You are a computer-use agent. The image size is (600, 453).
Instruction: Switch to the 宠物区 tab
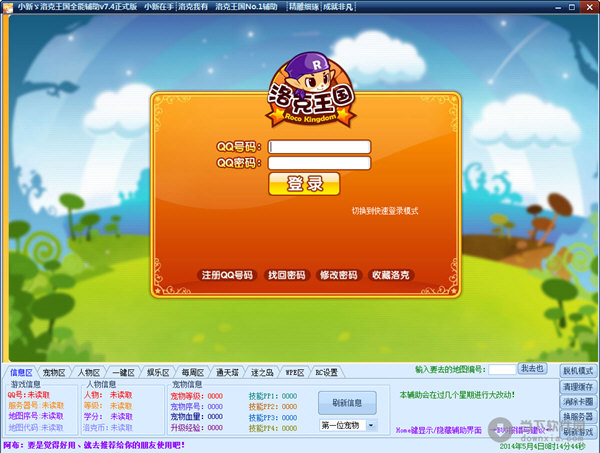pos(54,372)
